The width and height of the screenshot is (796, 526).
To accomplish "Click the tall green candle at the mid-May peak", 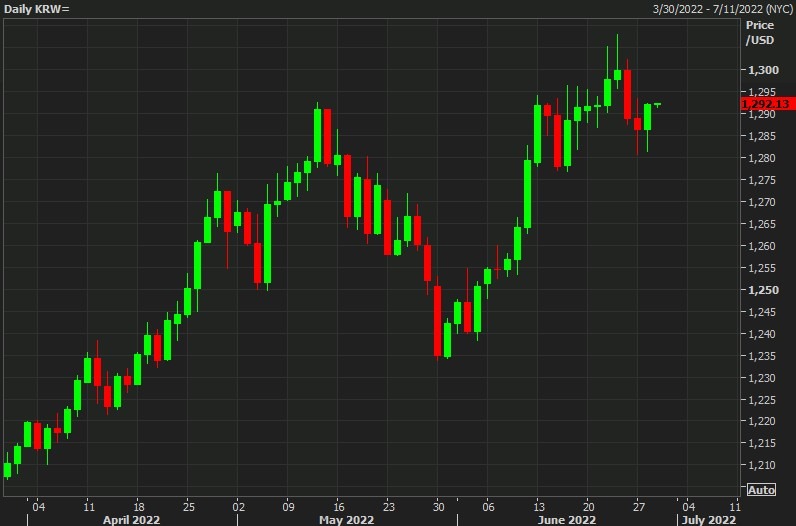I will [x=318, y=136].
